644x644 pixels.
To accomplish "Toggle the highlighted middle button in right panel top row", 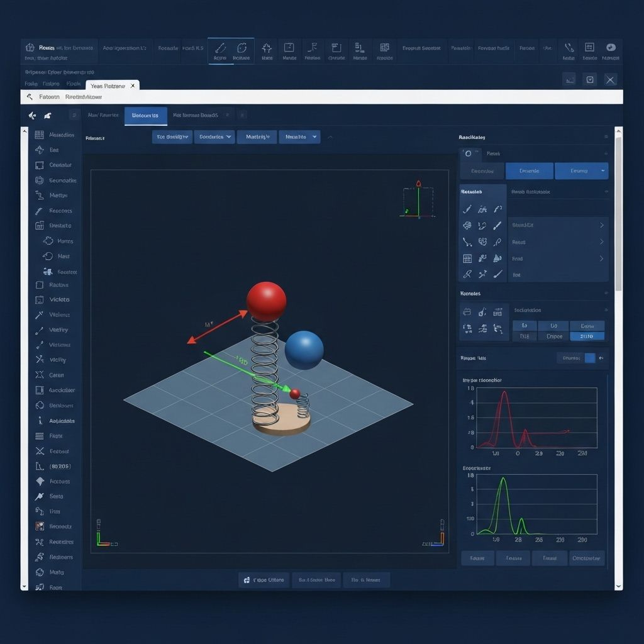I will tap(529, 171).
